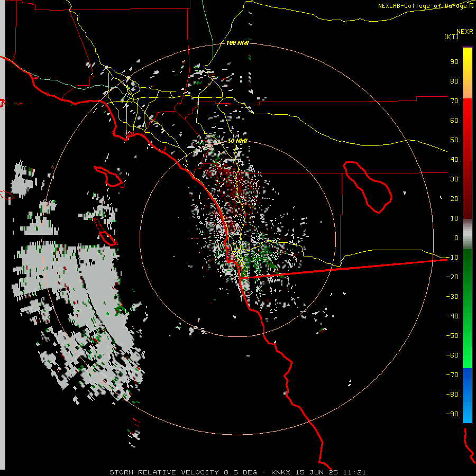The height and width of the screenshot is (476, 476).
Task: Click the 90 value on velocity scale
Action: tap(454, 62)
